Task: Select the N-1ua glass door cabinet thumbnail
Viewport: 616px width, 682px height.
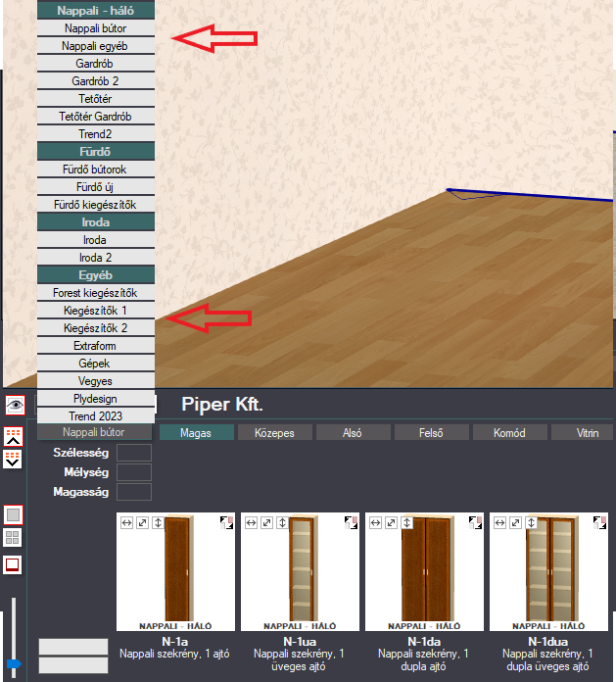Action: (x=300, y=571)
